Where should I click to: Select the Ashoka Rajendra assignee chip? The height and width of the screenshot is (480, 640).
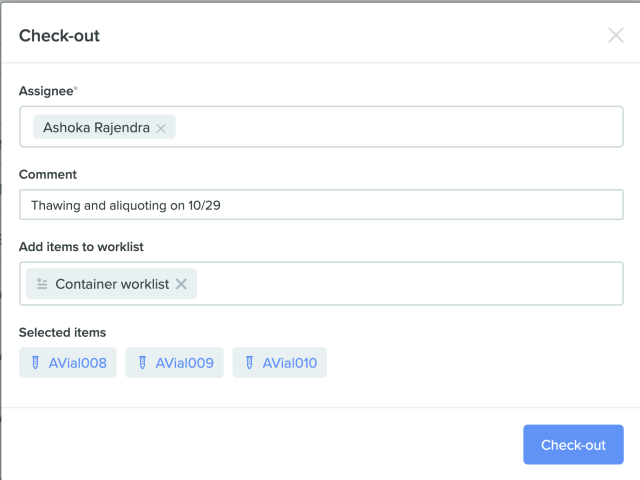pos(96,128)
